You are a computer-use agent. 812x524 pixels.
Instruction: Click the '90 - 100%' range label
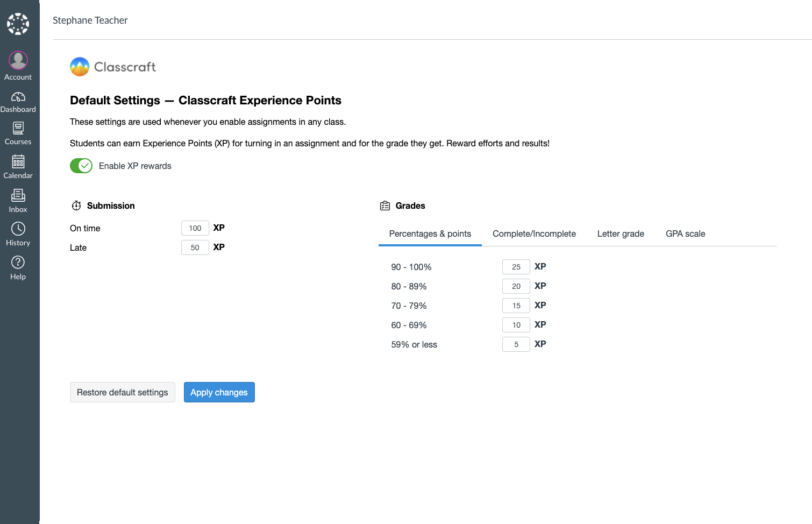pos(411,267)
